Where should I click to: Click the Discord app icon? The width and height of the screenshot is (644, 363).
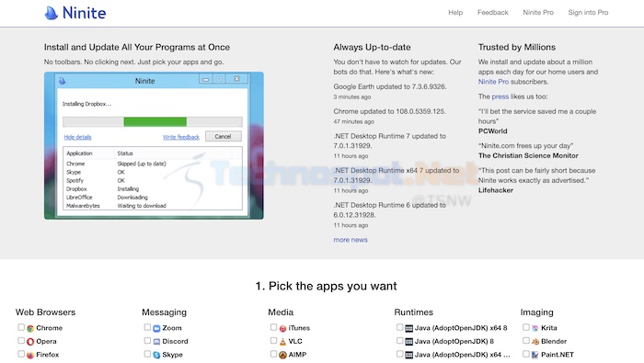pos(156,341)
